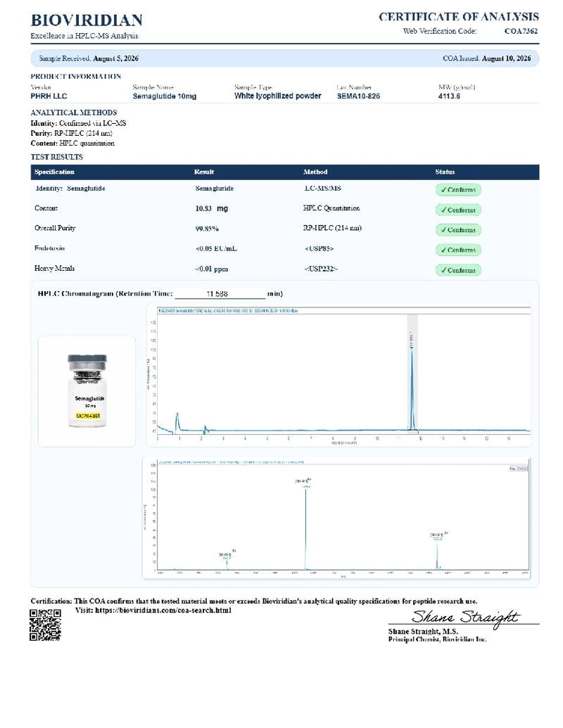This screenshot has width=563, height=728.
Task: Select the "Endotoxin" specification cell
Action: click(x=50, y=248)
